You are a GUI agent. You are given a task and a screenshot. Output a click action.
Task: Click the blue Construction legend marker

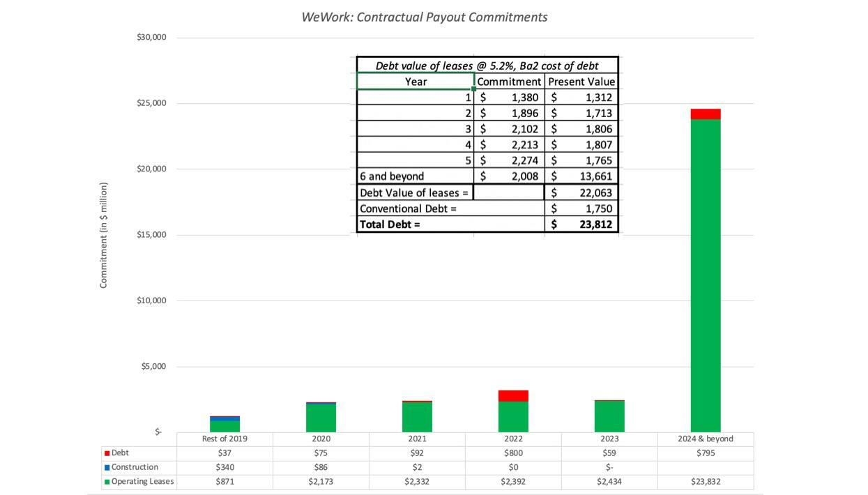click(107, 468)
